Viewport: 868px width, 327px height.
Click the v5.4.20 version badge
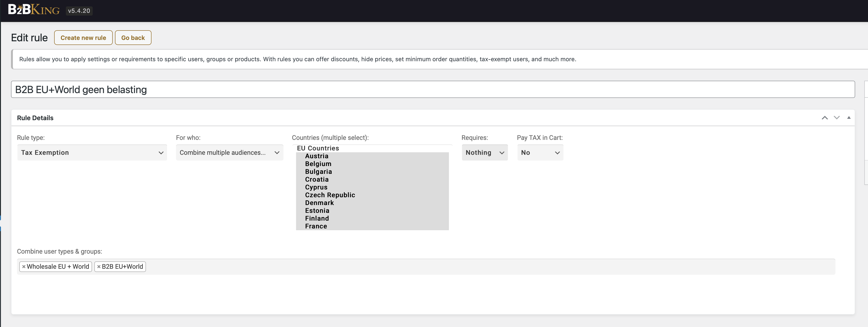tap(79, 11)
